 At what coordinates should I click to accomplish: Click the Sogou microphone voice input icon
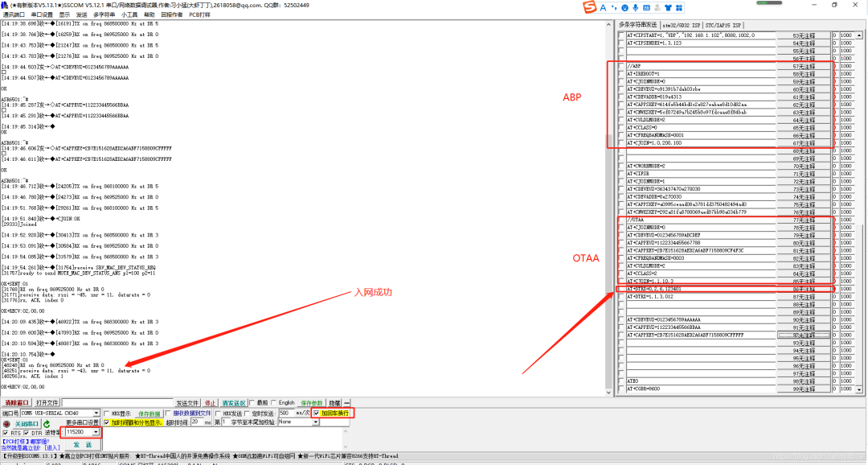(636, 8)
